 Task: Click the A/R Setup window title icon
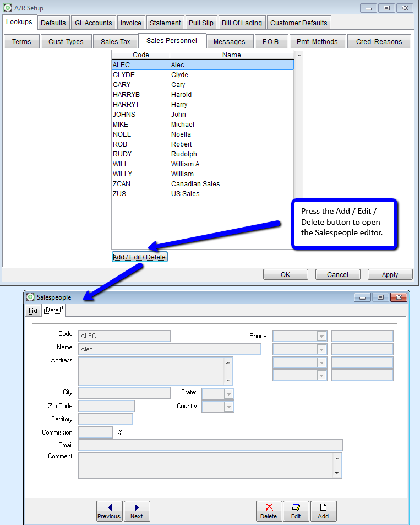pos(8,8)
